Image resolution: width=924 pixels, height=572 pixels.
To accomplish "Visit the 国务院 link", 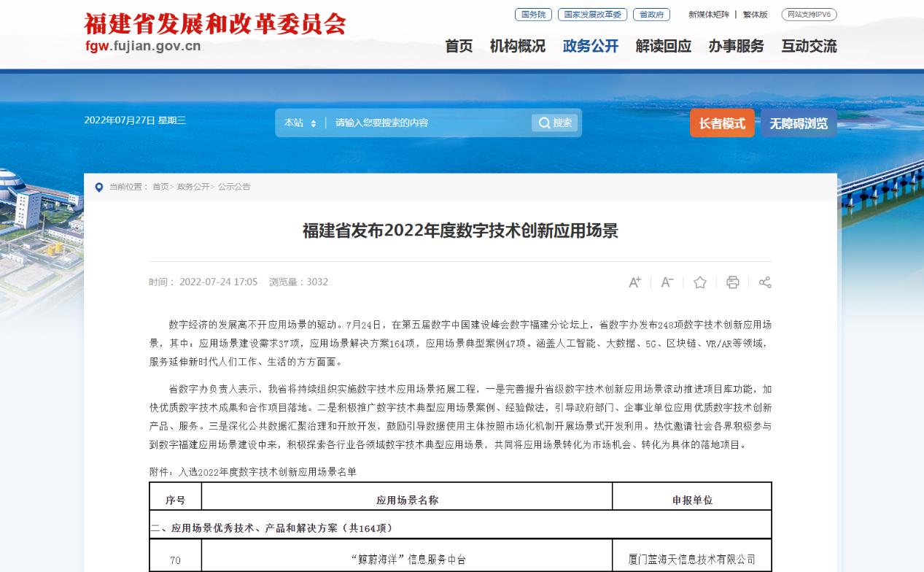I will [535, 14].
